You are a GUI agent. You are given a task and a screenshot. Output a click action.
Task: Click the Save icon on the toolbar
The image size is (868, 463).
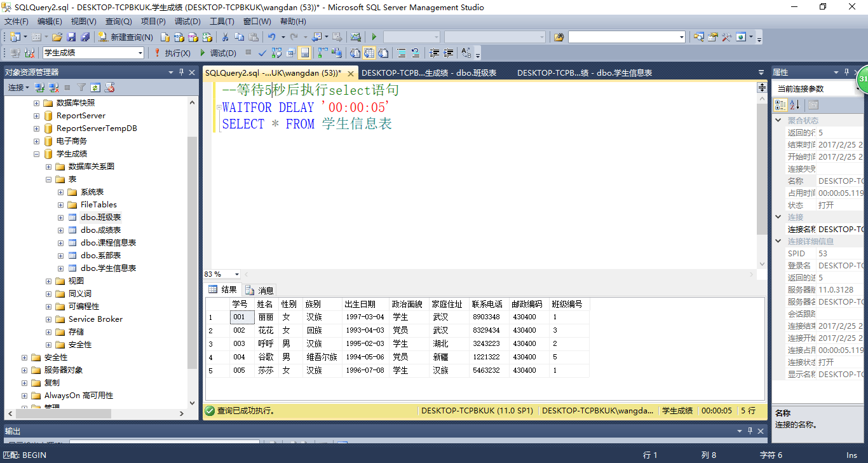(x=72, y=37)
